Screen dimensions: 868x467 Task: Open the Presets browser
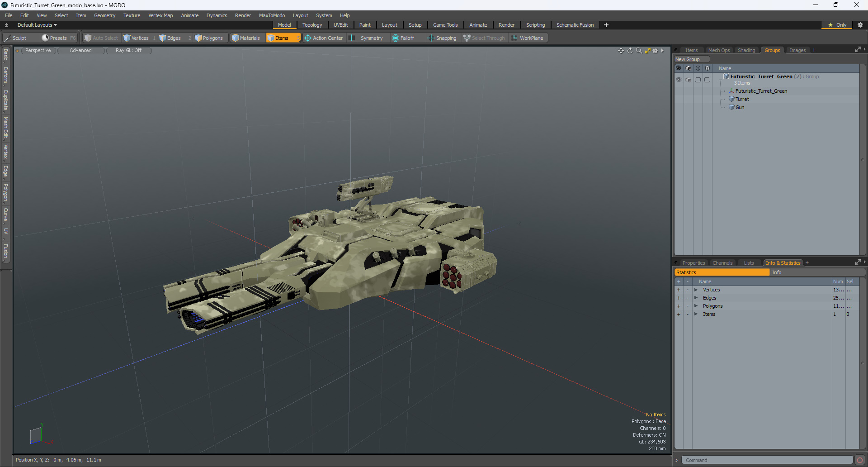coord(58,38)
